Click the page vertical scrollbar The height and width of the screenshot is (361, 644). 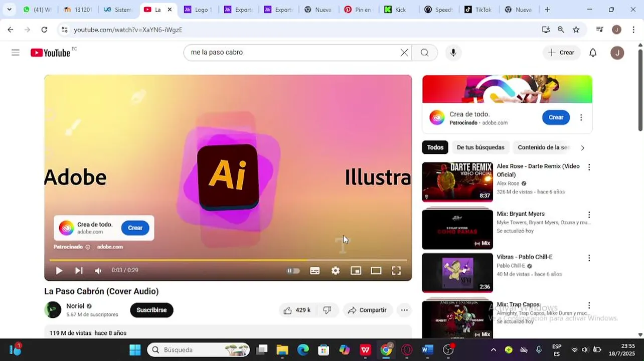tap(640, 90)
